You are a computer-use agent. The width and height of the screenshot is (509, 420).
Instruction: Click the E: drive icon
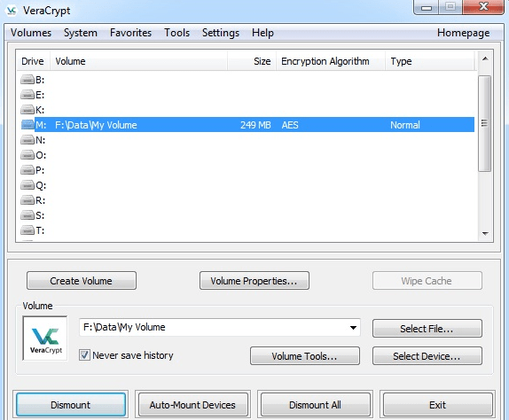[x=27, y=95]
